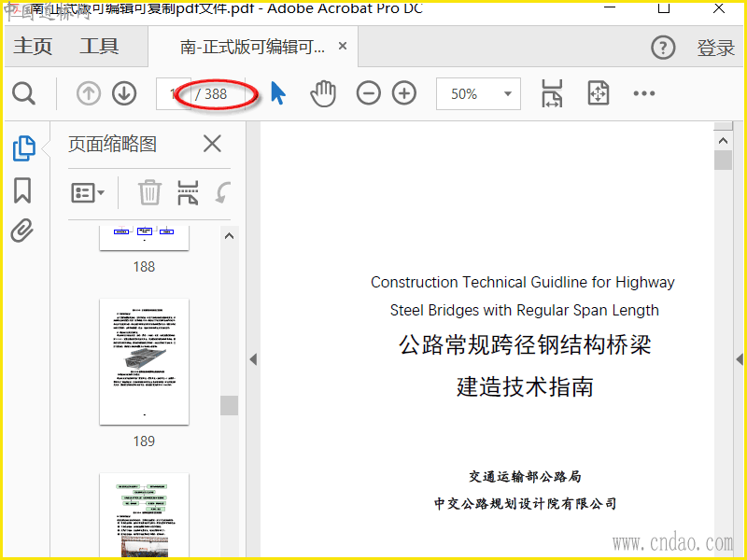Click the fit-to-width scrolling icon

552,93
